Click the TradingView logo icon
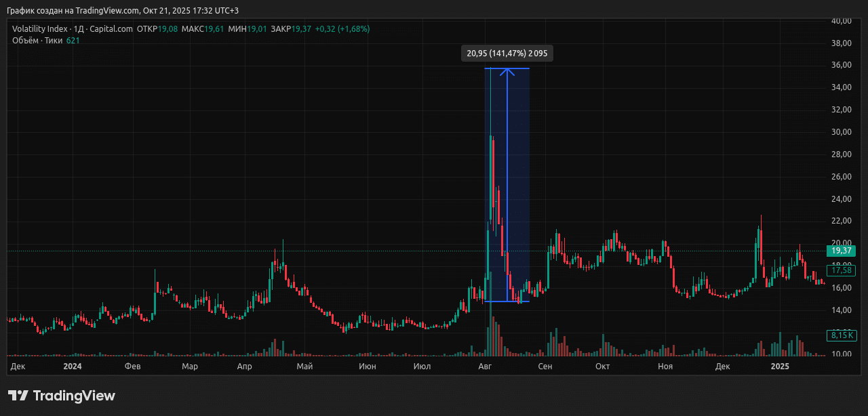Viewport: 868px width, 416px height. 18,396
